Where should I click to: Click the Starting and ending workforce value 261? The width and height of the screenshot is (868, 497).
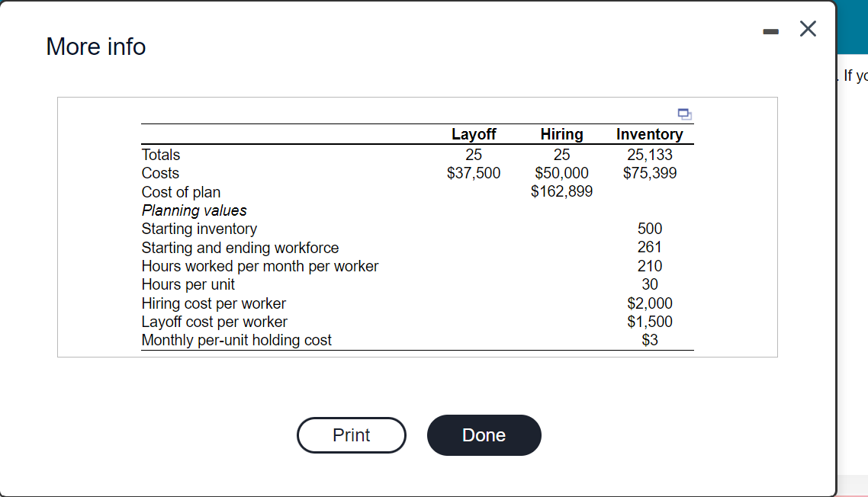coord(649,247)
